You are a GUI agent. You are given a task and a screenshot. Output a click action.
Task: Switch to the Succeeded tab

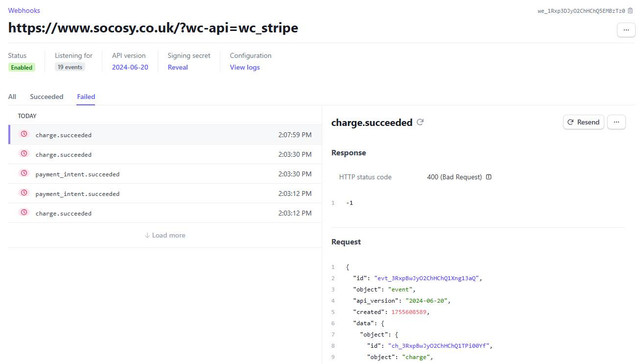[x=47, y=97]
